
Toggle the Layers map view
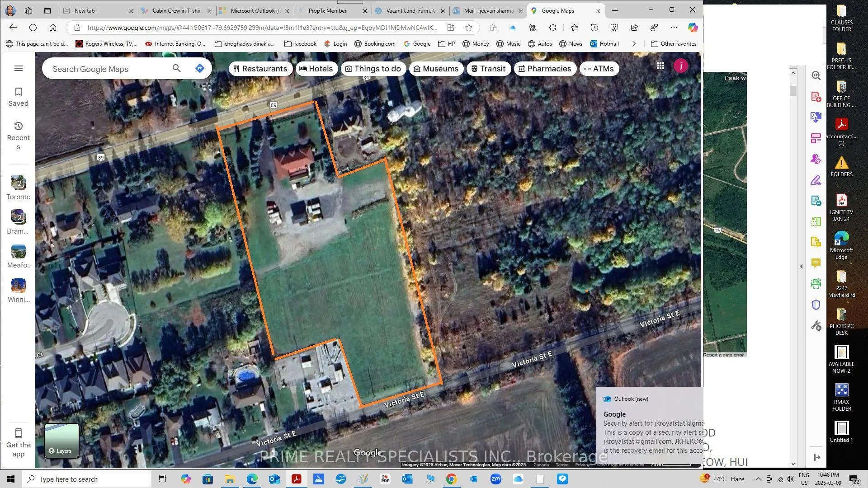pos(62,441)
